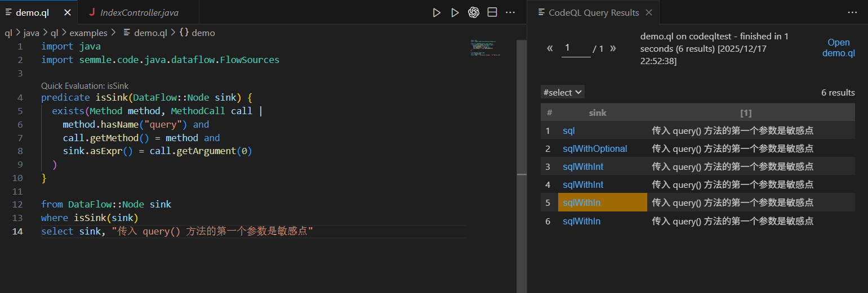Click the 'FlowSources' import text
This screenshot has width=868, height=293.
(250, 60)
